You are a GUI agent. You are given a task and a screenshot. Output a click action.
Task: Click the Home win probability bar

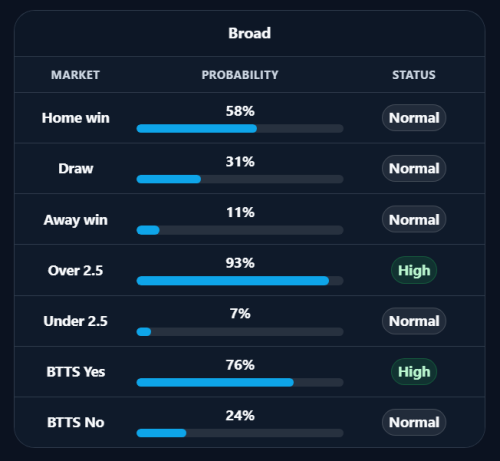[240, 128]
